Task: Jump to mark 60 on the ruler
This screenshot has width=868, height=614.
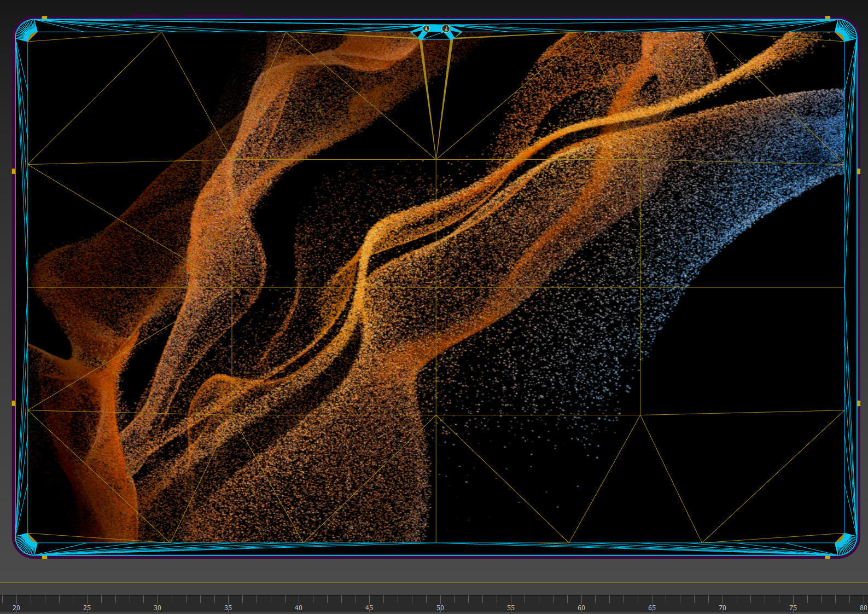Action: click(x=581, y=608)
